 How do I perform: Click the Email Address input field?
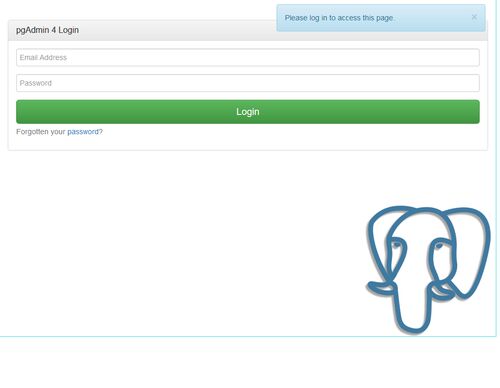pos(248,57)
